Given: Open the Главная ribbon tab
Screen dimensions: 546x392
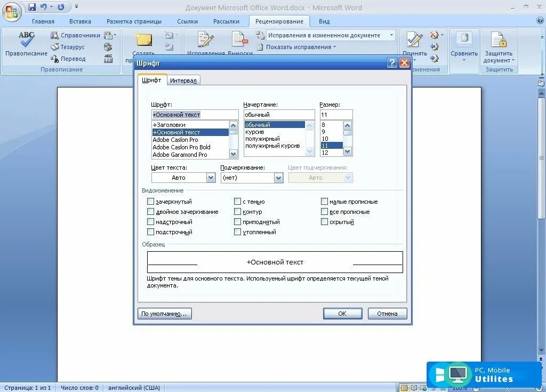Looking at the screenshot, I should 43,21.
